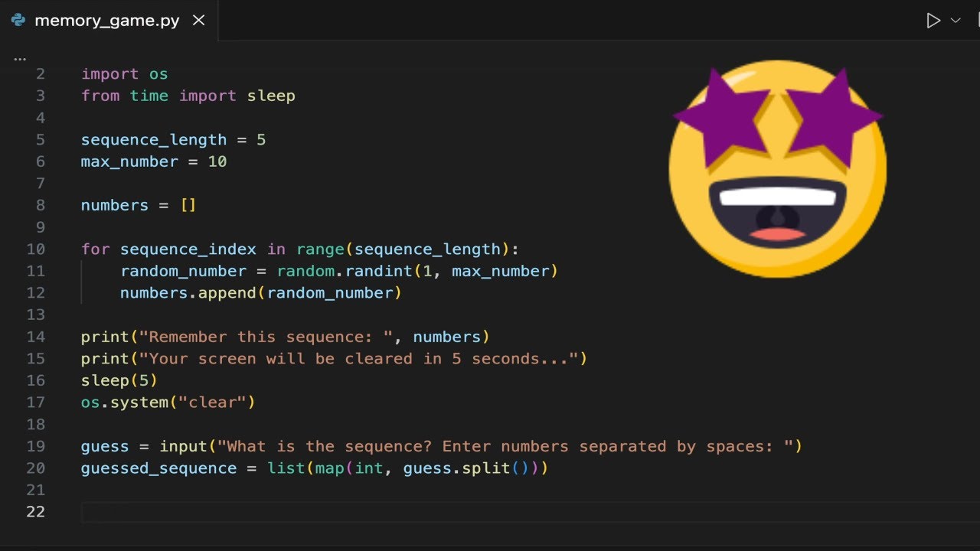Click os.system("clear") on line 17
The image size is (980, 551).
coord(168,403)
